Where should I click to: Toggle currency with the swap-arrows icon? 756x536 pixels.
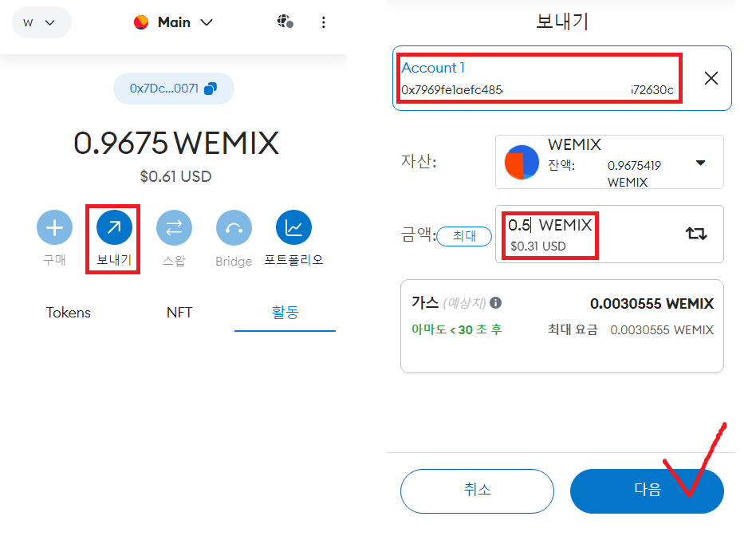pos(696,234)
